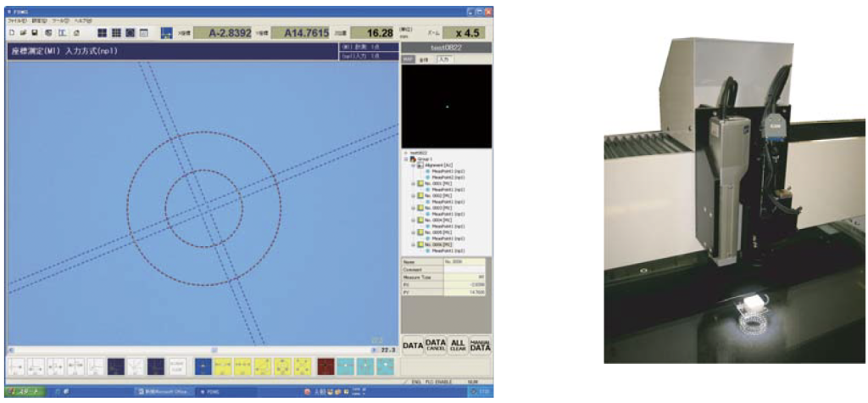The height and width of the screenshot is (403, 868).
Task: Collapse the No. 0002 [MI] node
Action: tap(414, 196)
